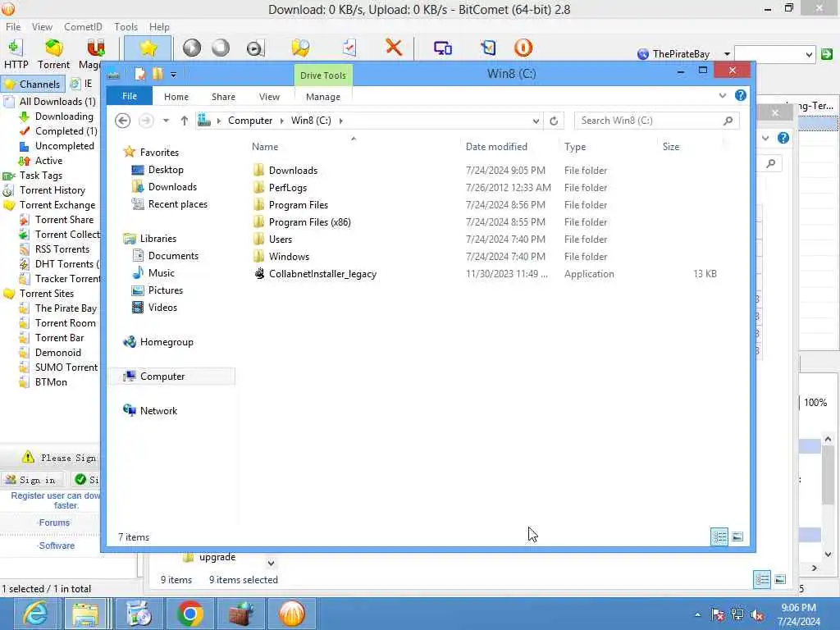This screenshot has width=840, height=630.
Task: Select Completed (1) in BitComet sidebar
Action: [x=58, y=131]
